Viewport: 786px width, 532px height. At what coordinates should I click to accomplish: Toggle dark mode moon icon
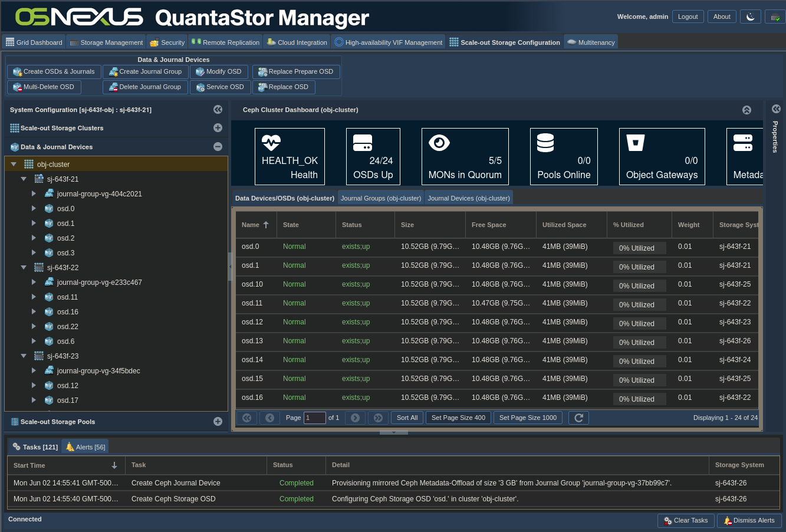click(750, 17)
